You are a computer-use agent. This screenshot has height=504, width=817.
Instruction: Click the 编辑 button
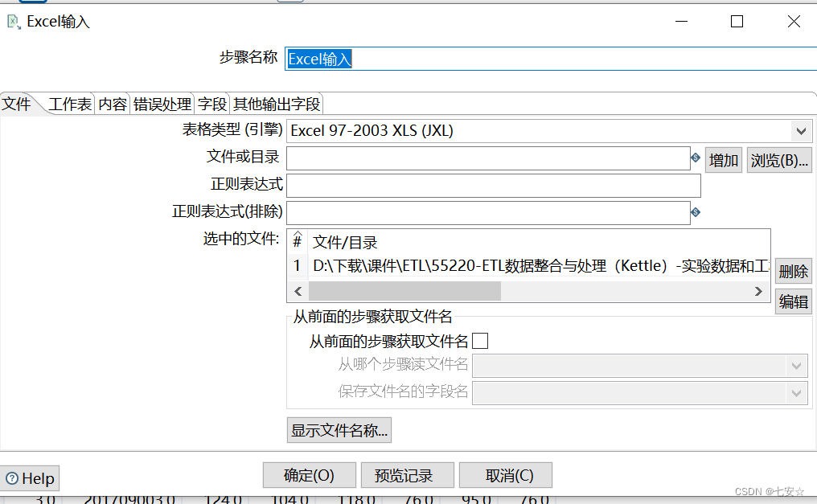tap(793, 301)
